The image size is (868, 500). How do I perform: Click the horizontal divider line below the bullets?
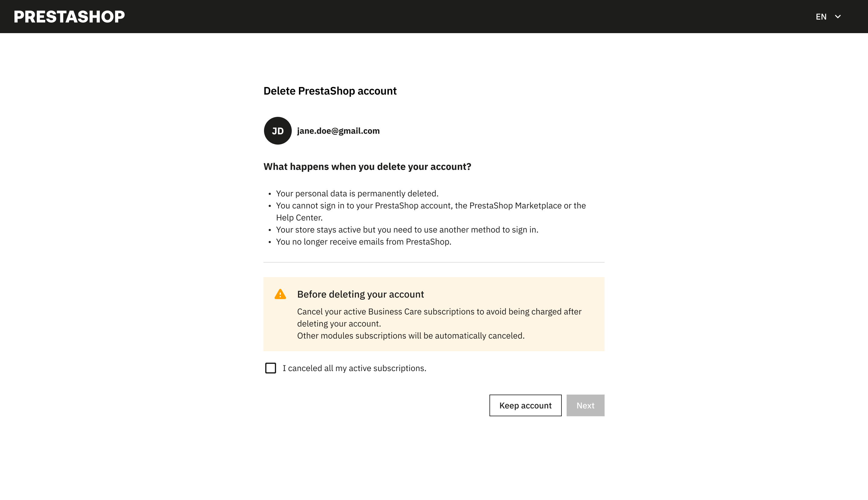(434, 262)
